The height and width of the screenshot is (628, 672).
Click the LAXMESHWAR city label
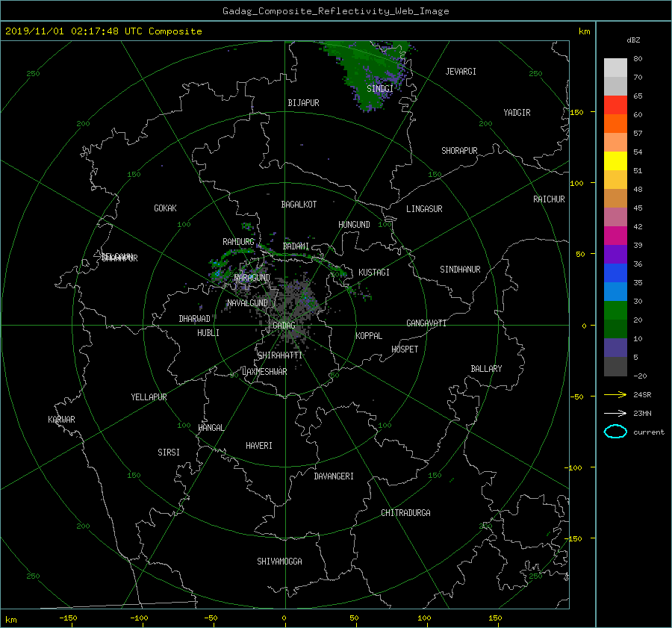[264, 372]
